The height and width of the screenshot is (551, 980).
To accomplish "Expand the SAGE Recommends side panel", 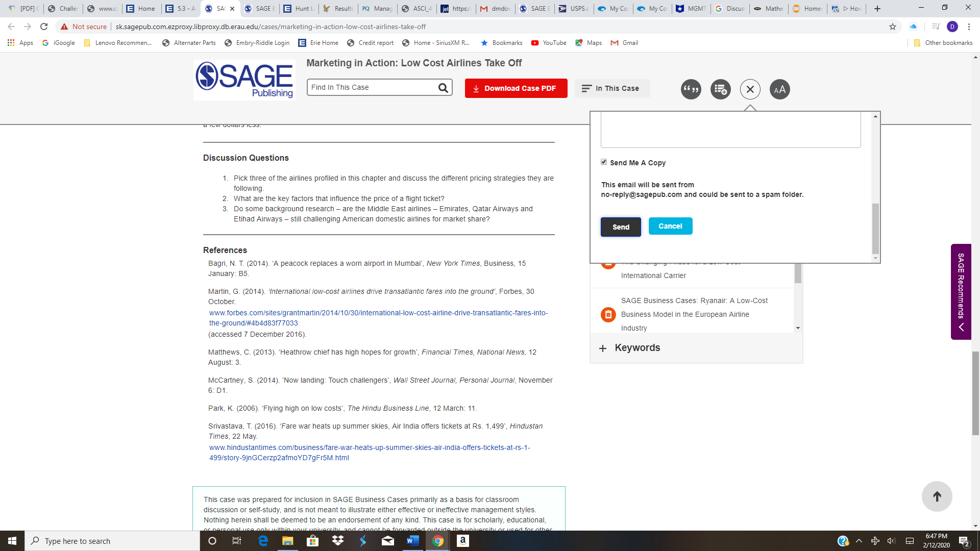I will click(x=961, y=292).
